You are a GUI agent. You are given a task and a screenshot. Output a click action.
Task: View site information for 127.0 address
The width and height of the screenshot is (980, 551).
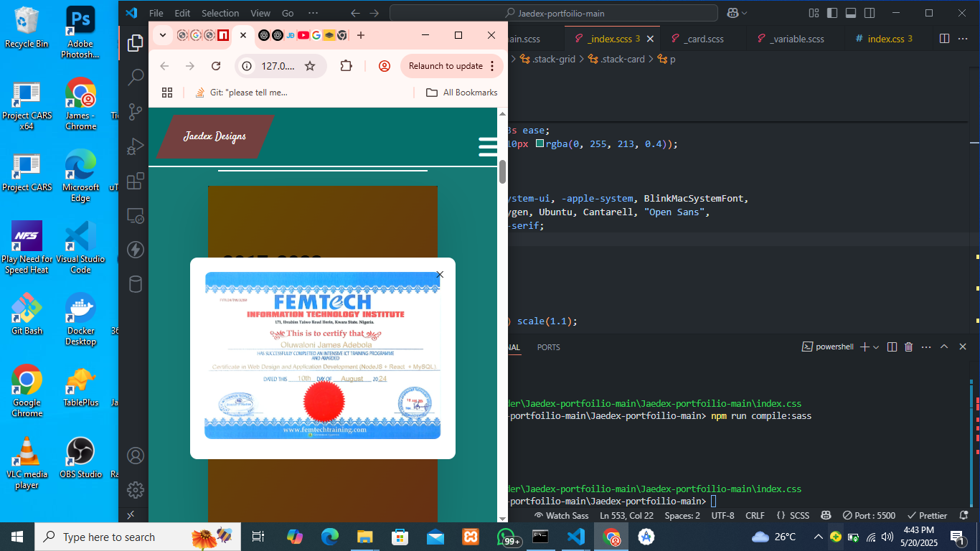click(x=247, y=66)
